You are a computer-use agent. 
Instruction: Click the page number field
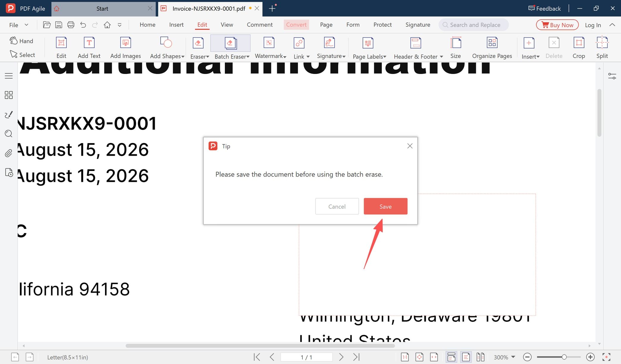(x=306, y=357)
